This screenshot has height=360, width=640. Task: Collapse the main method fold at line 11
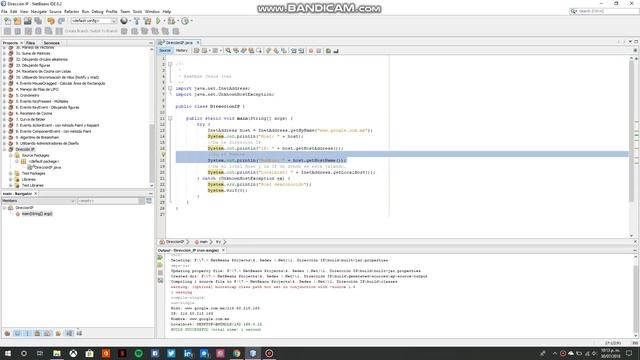170,118
